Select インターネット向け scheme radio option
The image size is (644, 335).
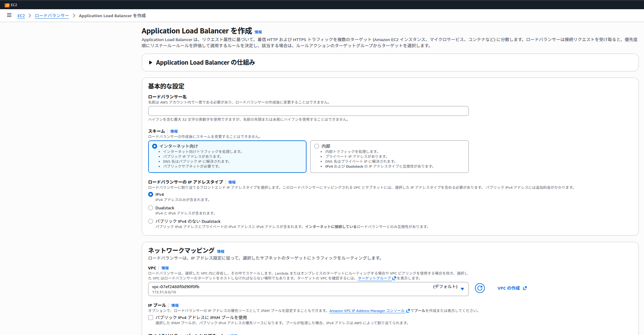tap(155, 146)
